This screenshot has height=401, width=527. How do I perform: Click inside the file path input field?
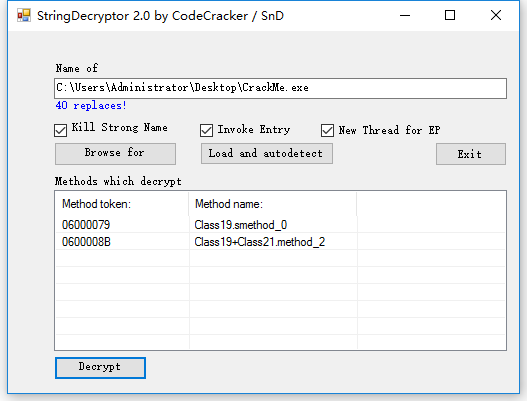click(280, 88)
